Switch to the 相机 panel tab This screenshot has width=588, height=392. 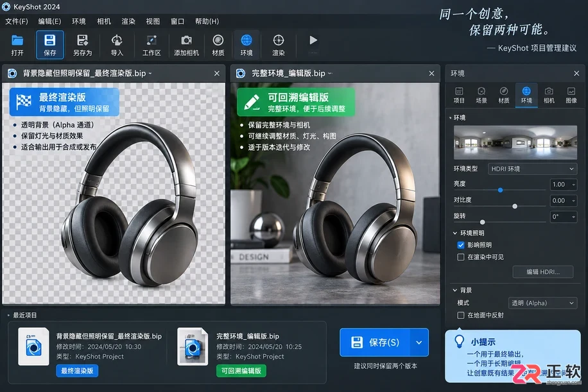(x=549, y=95)
